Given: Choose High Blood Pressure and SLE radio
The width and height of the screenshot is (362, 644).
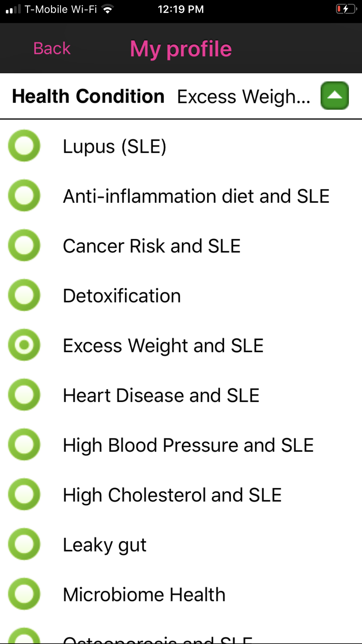Looking at the screenshot, I should (x=24, y=444).
